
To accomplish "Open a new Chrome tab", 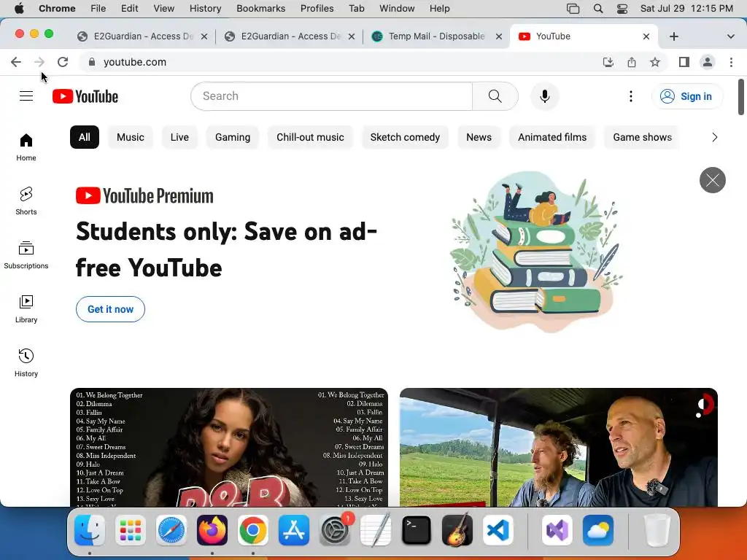I will click(x=673, y=36).
